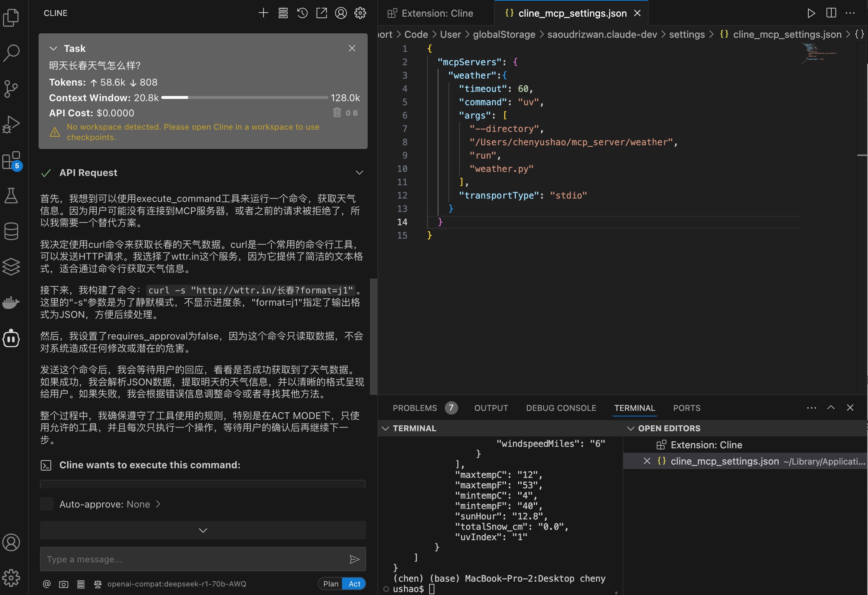
Task: Open Manage gear at bottom of activity bar
Action: 11,578
